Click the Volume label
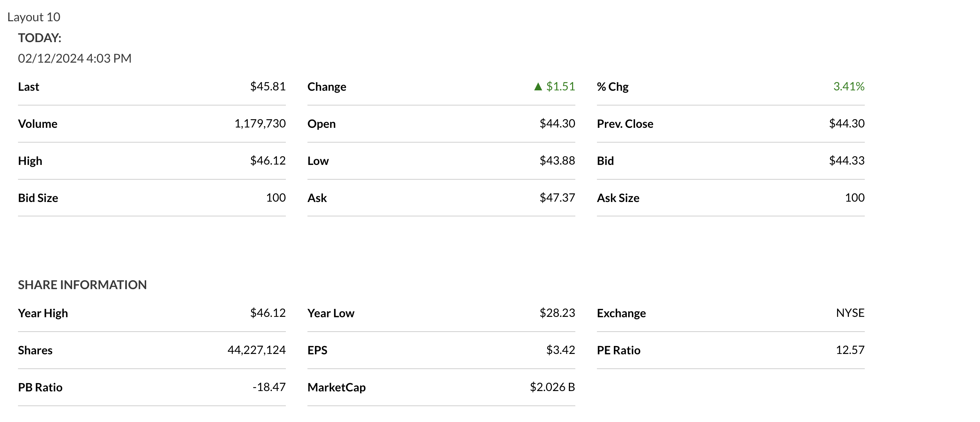 38,124
